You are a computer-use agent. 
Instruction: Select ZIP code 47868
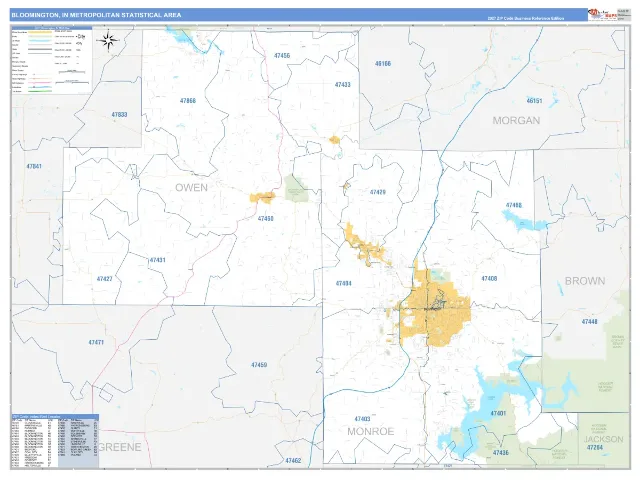point(188,100)
